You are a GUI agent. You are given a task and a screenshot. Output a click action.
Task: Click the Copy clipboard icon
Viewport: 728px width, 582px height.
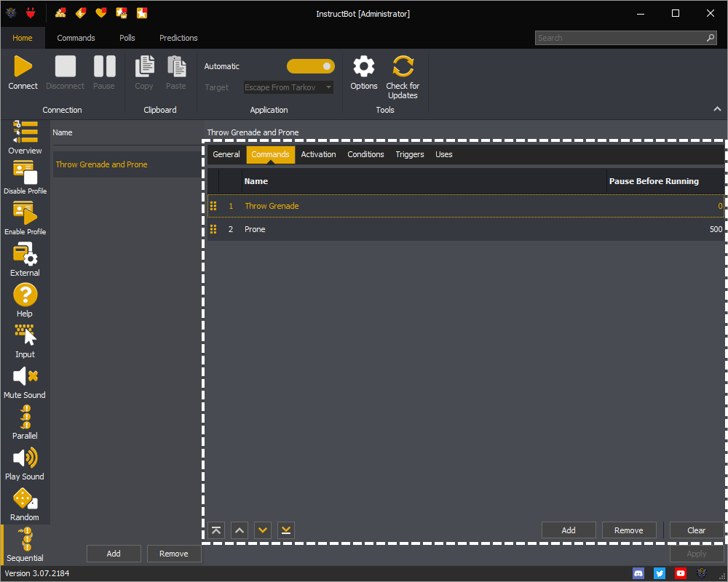(144, 66)
